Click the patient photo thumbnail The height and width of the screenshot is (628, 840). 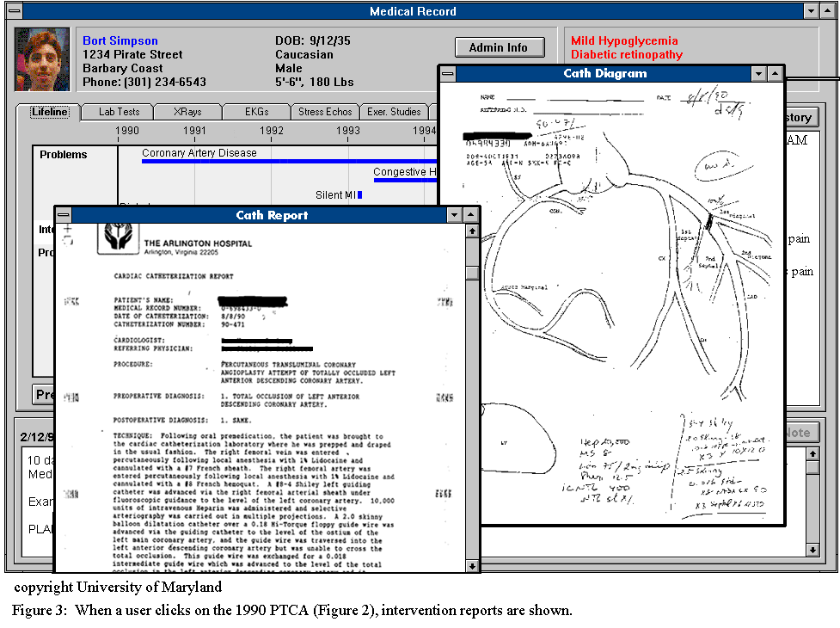[x=42, y=59]
